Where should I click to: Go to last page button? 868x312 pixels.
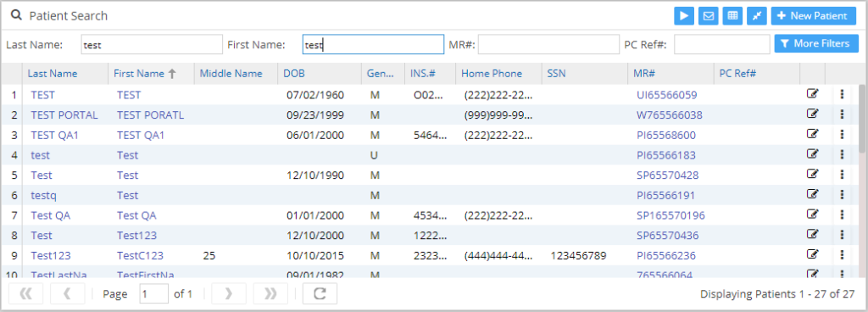coord(270,293)
